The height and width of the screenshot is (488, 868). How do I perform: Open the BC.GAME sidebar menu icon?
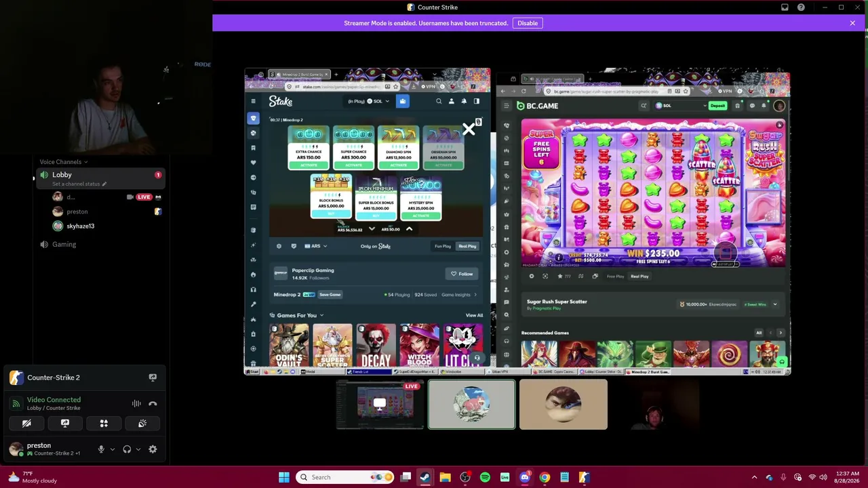coord(506,106)
